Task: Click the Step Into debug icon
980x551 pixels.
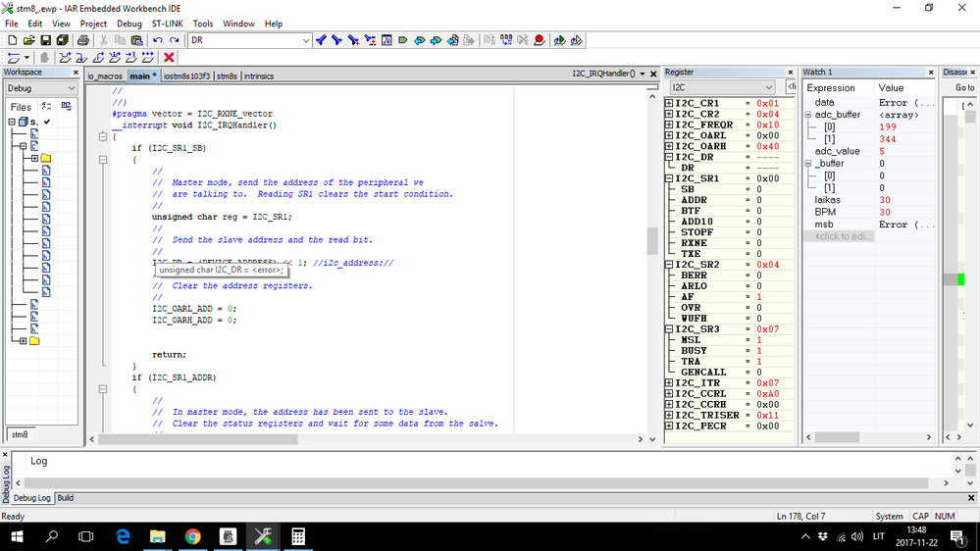Action: (81, 58)
